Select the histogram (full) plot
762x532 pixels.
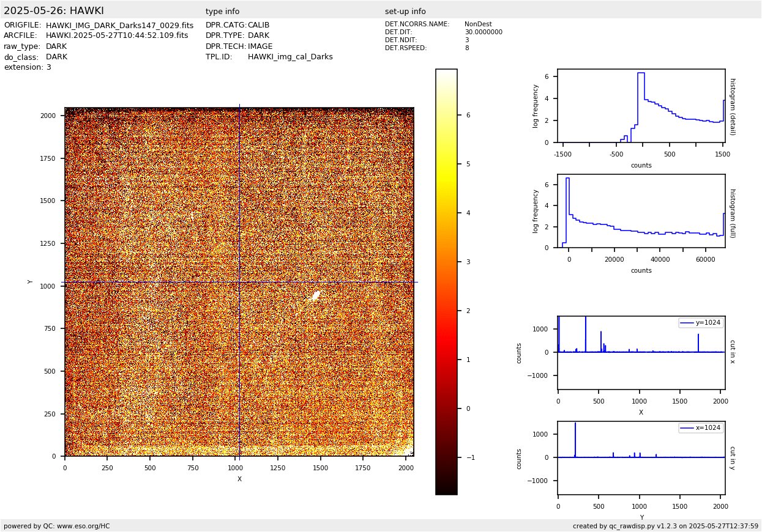point(641,211)
